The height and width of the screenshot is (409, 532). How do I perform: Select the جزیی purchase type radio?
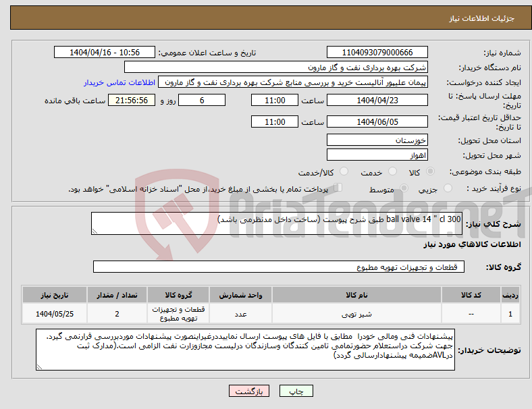pyautogui.click(x=448, y=188)
